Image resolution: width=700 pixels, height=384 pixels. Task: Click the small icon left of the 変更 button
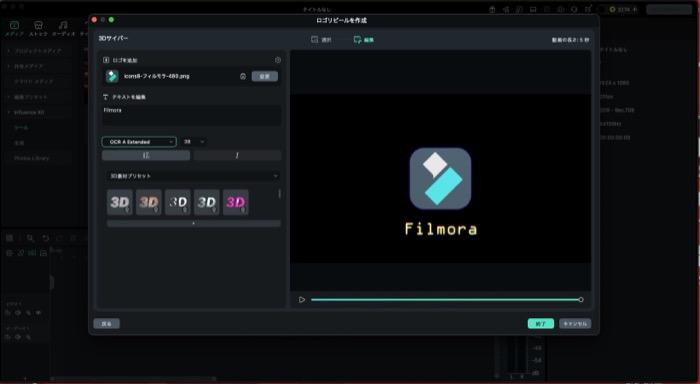pyautogui.click(x=243, y=76)
